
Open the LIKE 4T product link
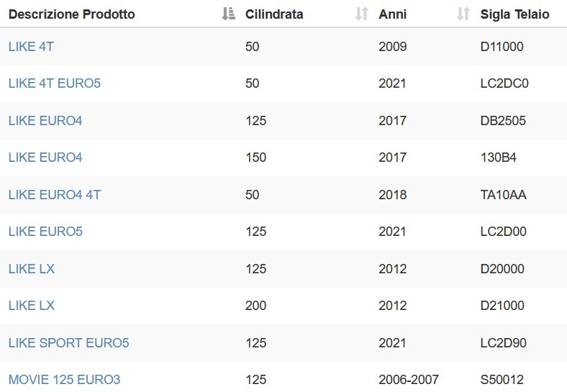(31, 47)
